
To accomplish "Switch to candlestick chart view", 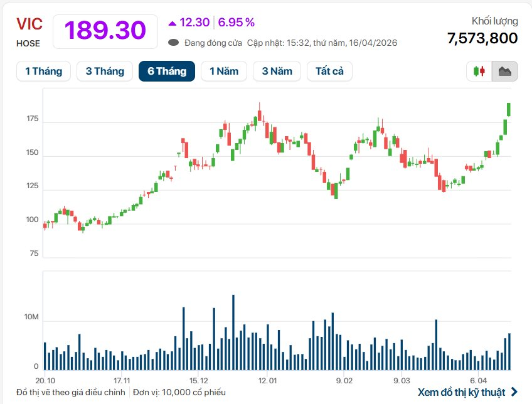I will [x=480, y=72].
